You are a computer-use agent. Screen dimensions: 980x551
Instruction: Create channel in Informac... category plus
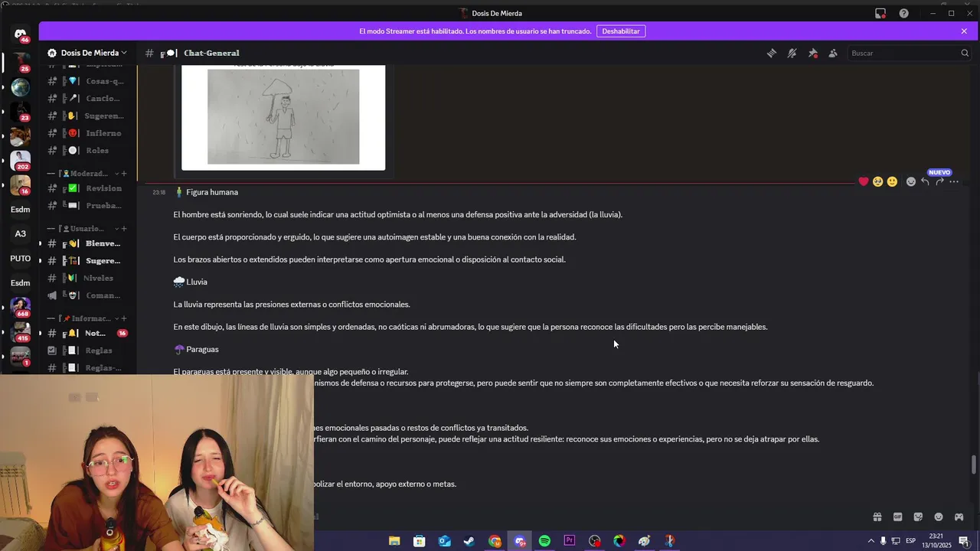pyautogui.click(x=124, y=318)
